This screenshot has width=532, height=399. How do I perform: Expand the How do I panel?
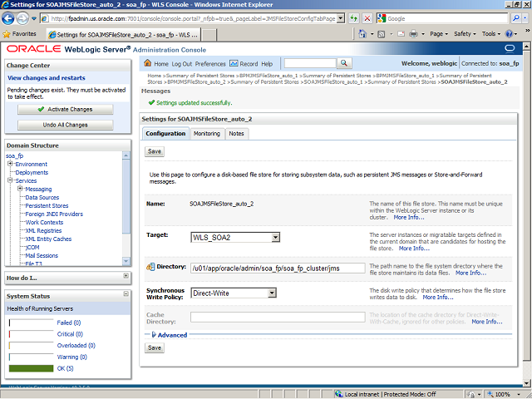126,277
